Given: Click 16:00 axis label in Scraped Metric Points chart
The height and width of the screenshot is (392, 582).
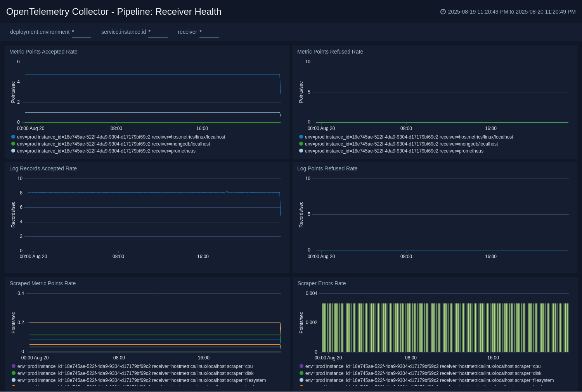Looking at the screenshot, I should click(x=204, y=358).
